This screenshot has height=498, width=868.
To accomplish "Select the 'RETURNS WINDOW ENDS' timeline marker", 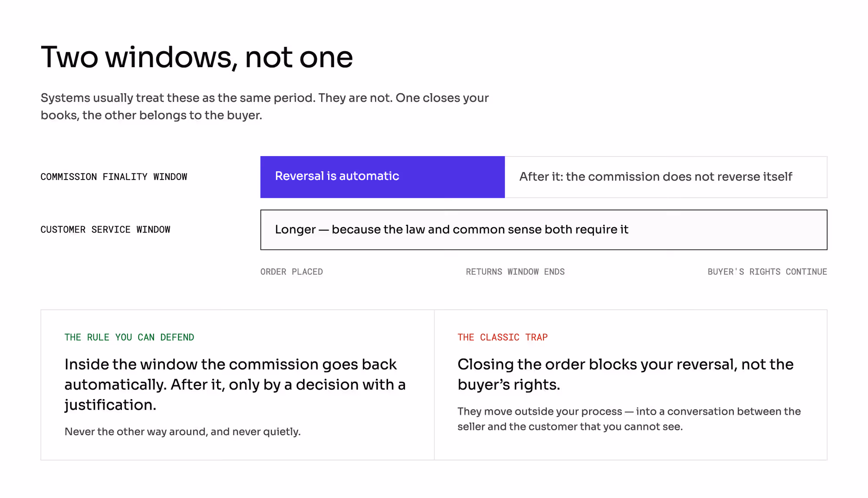I will 515,272.
